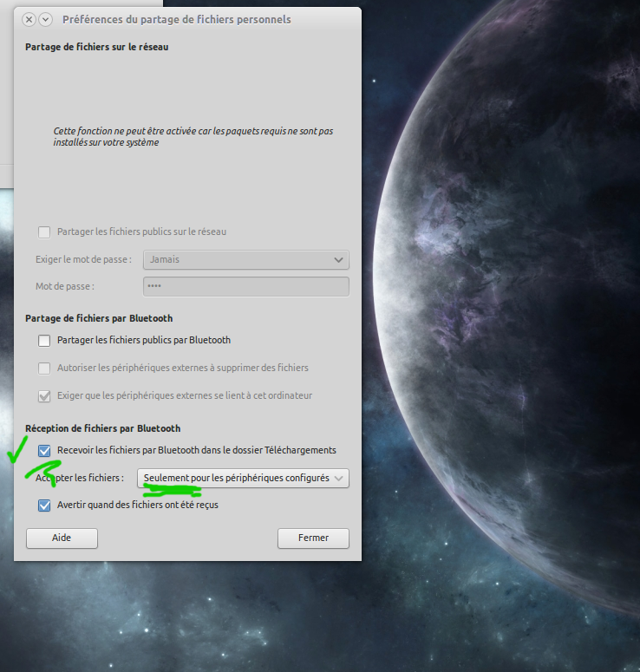The width and height of the screenshot is (640, 672).
Task: Open the 'Accepter les fichiers' combo box
Action: click(x=243, y=479)
